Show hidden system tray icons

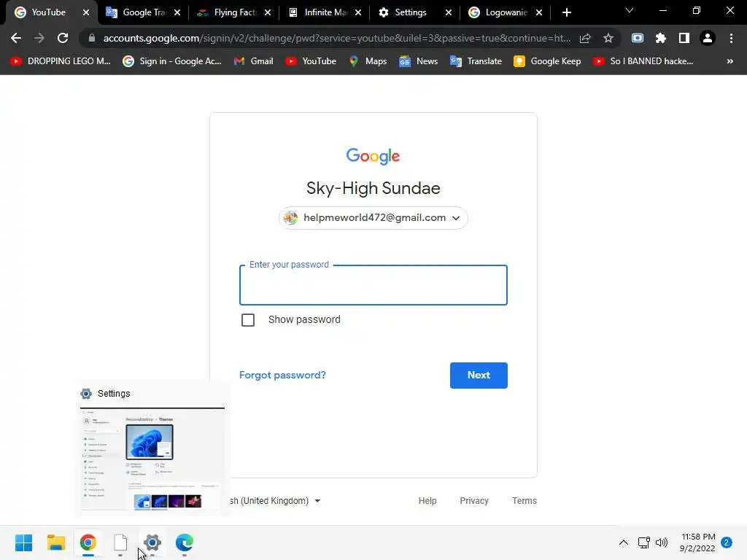coord(623,542)
